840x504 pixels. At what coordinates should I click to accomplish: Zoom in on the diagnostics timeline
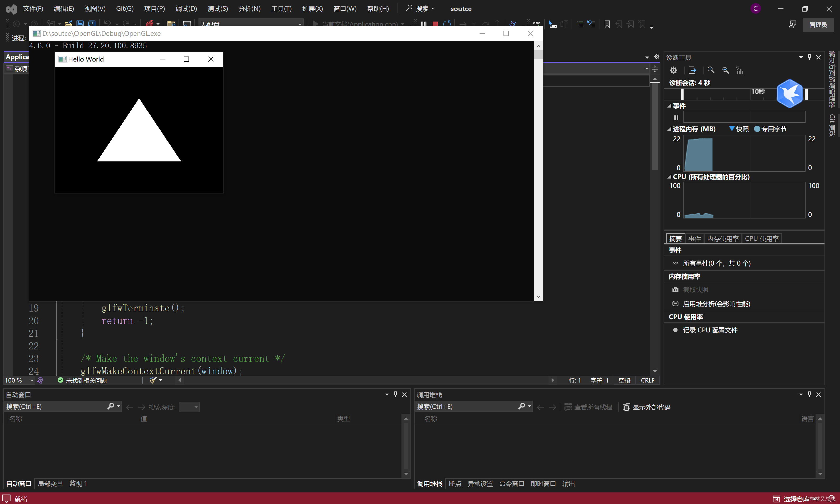(711, 70)
